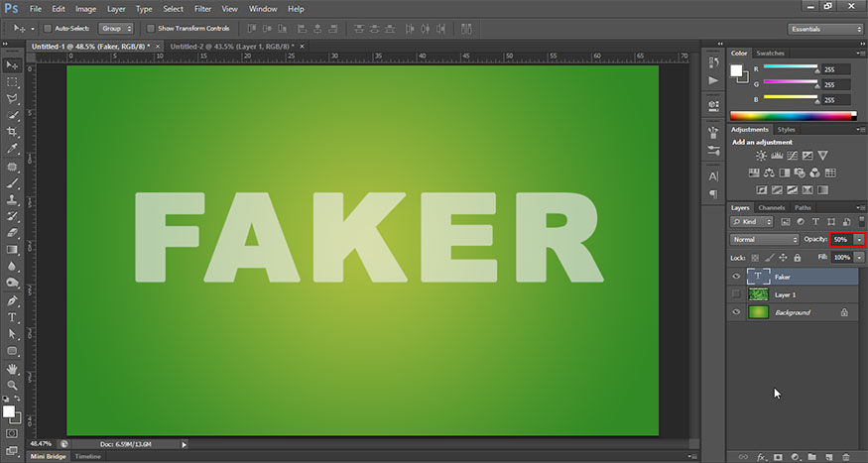The height and width of the screenshot is (463, 868).
Task: Toggle lock all padlock
Action: click(798, 258)
